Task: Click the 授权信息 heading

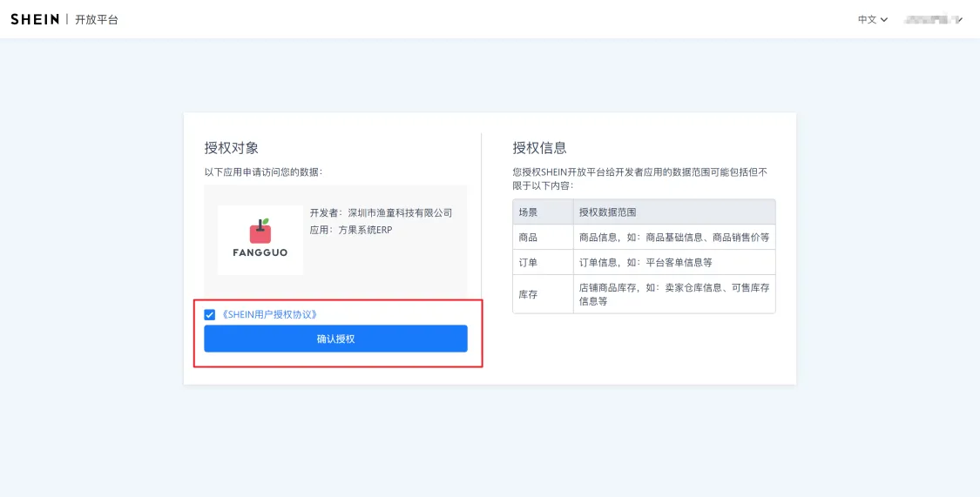Action: [539, 148]
